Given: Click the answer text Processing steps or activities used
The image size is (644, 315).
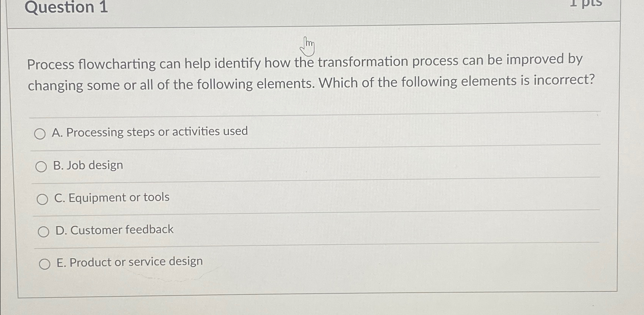Looking at the screenshot, I should [x=150, y=132].
